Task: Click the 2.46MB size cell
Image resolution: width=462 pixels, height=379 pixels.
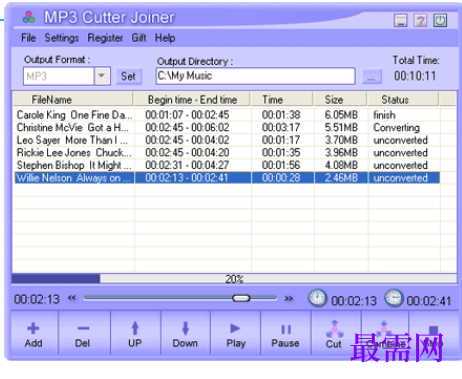Action: point(341,178)
